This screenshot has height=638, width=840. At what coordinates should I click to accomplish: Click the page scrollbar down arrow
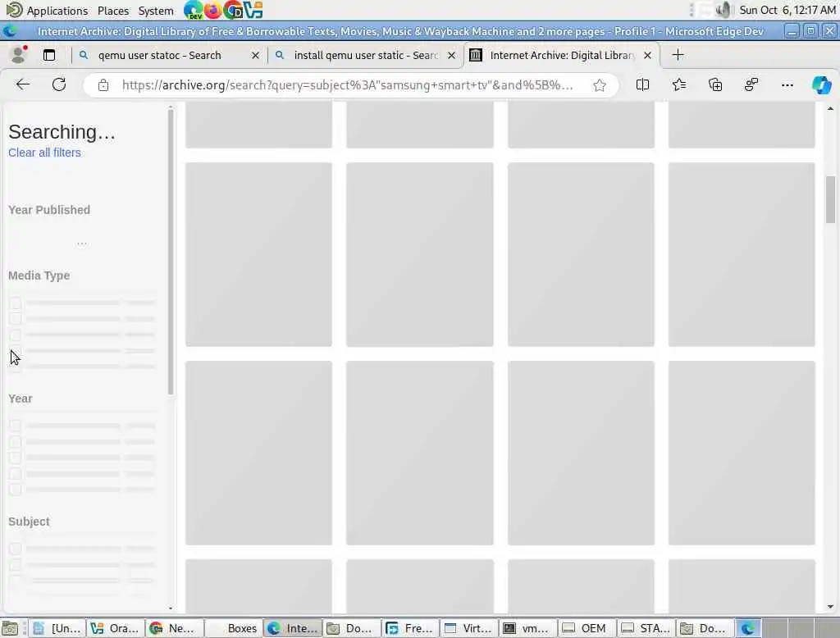(x=830, y=606)
